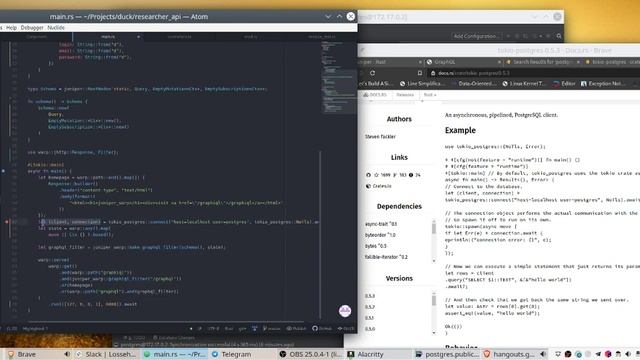Click the code minimap in Atom editor
This screenshot has width=640, height=360.
coord(338,78)
